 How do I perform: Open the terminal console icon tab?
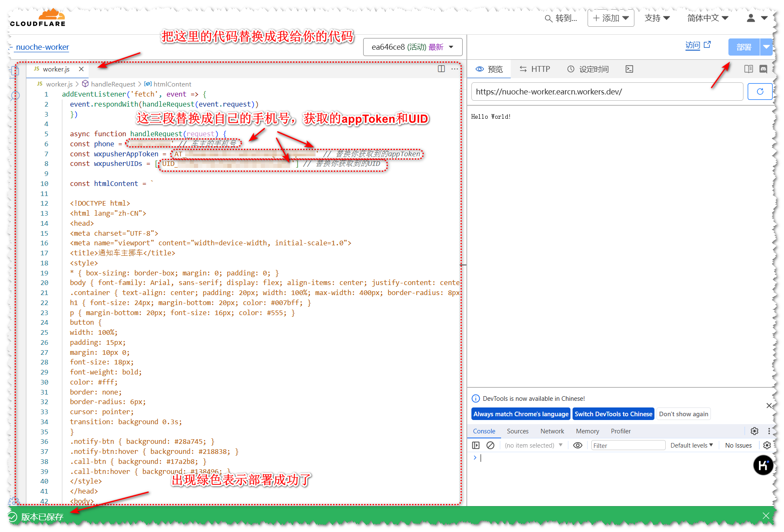pos(629,69)
